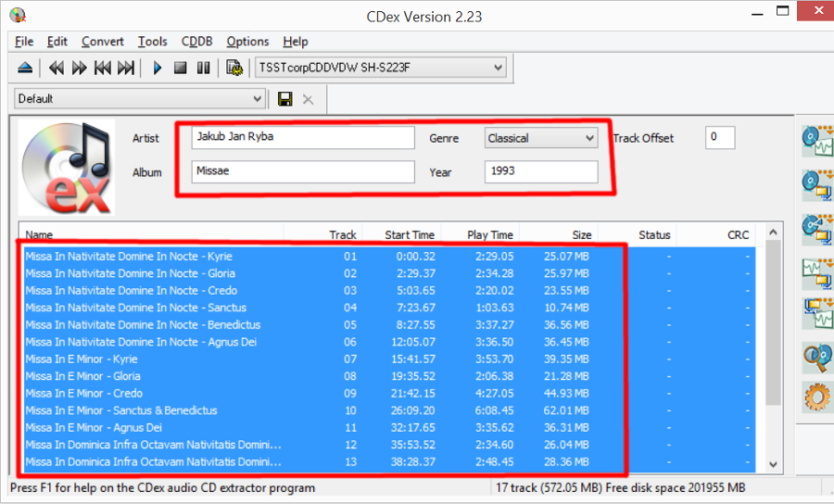This screenshot has width=834, height=504.
Task: Skip to next track icon
Action: click(126, 68)
